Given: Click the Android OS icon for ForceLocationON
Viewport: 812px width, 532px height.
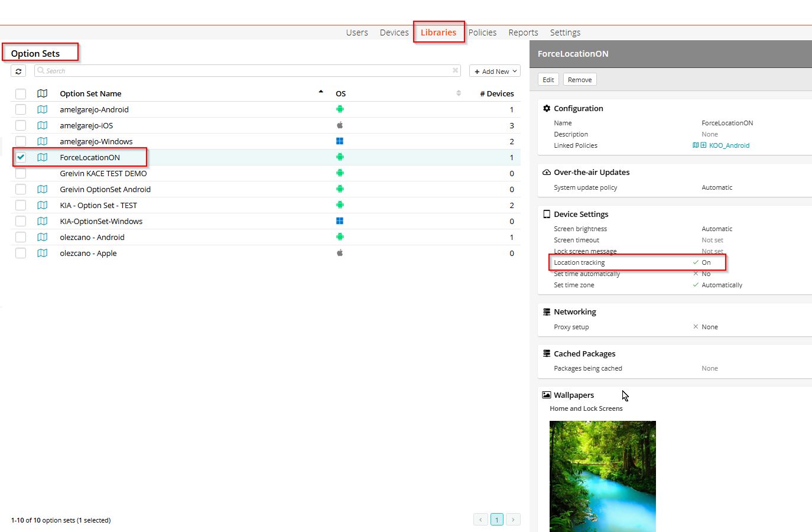Looking at the screenshot, I should [x=340, y=157].
